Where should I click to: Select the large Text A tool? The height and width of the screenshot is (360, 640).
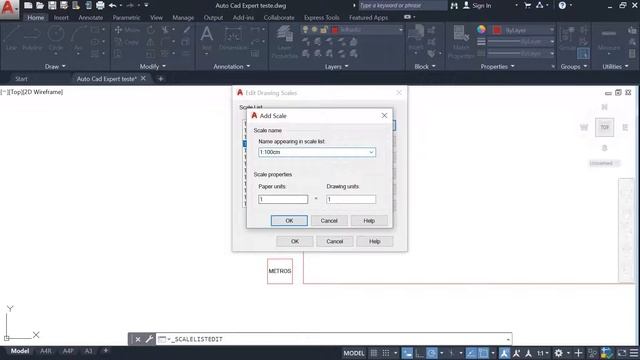pyautogui.click(x=207, y=38)
